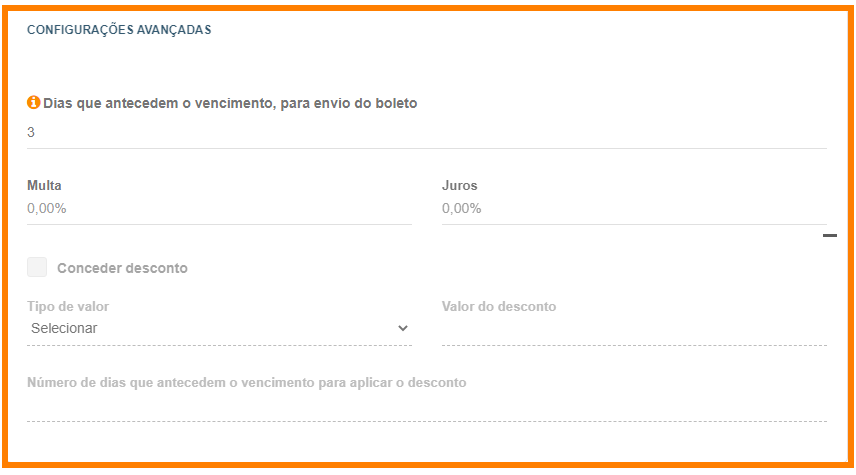Click the Dias que antecedem o vencimento label
Image resolution: width=856 pixels, height=475 pixels.
(230, 103)
